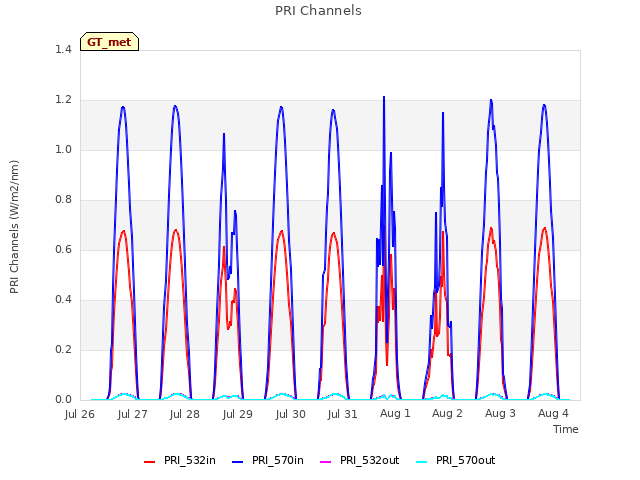Viewport: 640px width, 480px height.
Task: Click the cyan PRI_570out legend swatch
Action: click(422, 462)
